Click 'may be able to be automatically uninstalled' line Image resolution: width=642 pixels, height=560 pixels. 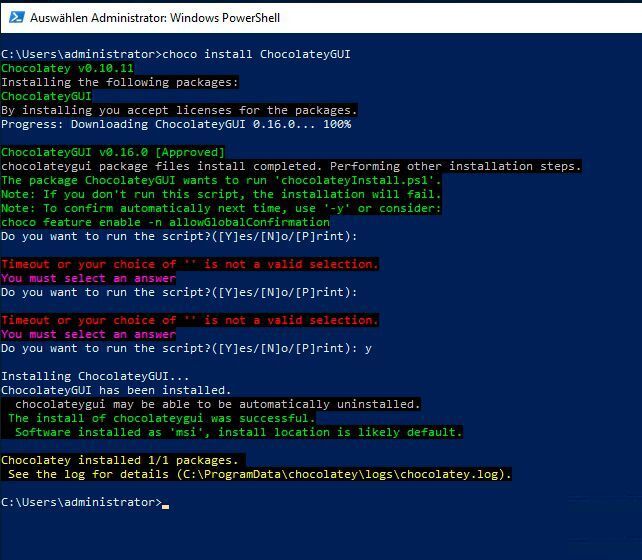tap(211, 404)
